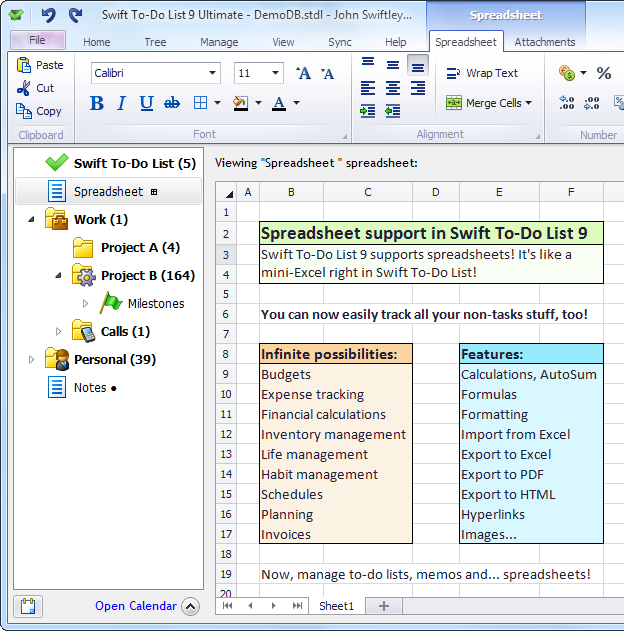Set vertical alignment to middle

(x=393, y=65)
